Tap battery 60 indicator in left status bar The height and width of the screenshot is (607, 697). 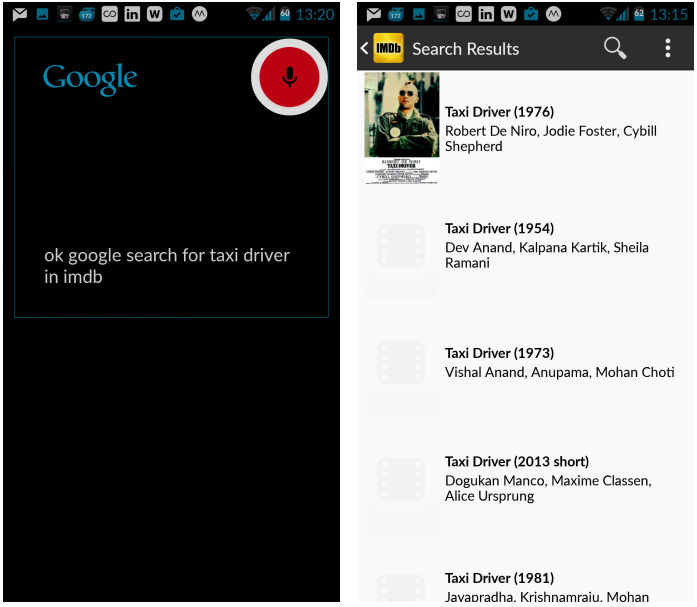pyautogui.click(x=285, y=15)
